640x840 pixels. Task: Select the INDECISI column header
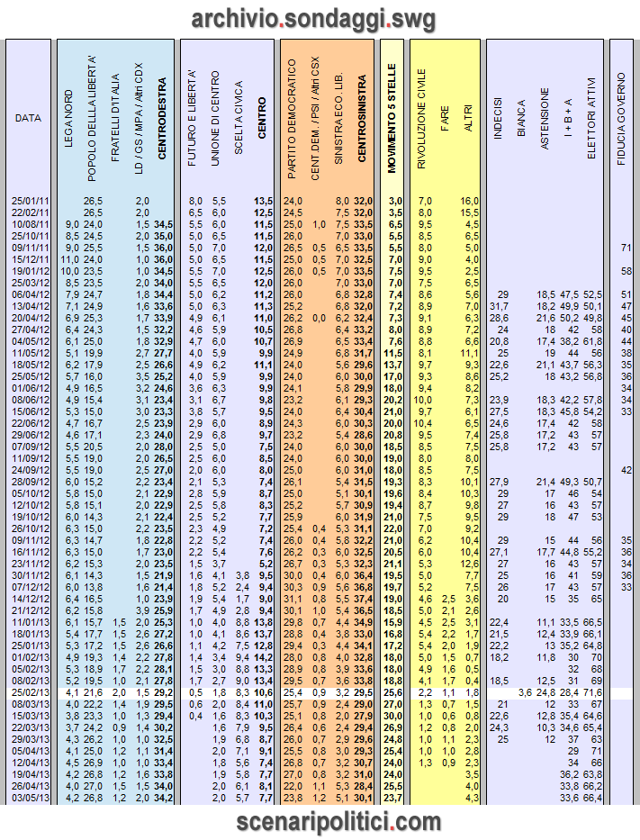[x=498, y=119]
